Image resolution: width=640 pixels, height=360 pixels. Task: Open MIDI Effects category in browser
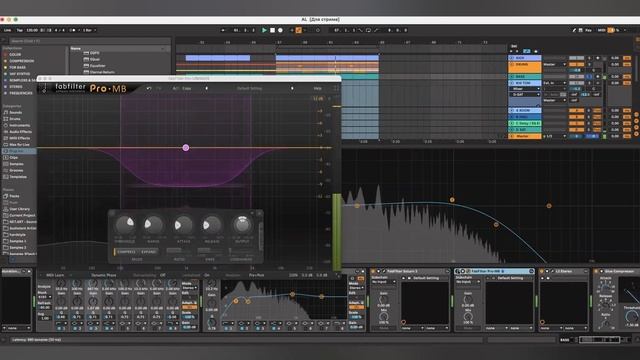pos(20,138)
